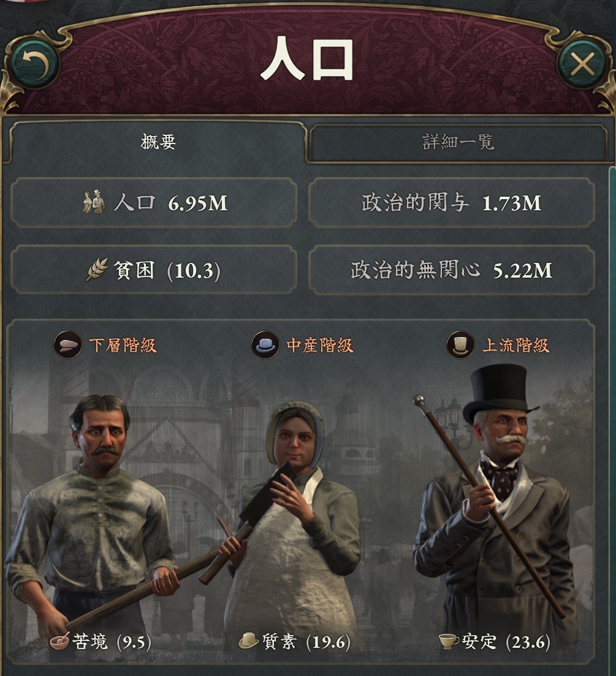Viewport: 616px width, 676px height.
Task: Click the back arrow icon
Action: (x=34, y=65)
